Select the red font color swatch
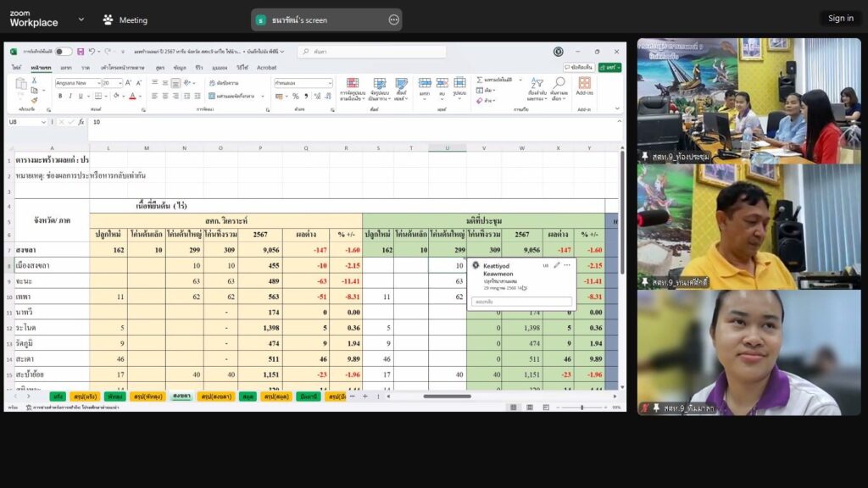 pos(131,97)
